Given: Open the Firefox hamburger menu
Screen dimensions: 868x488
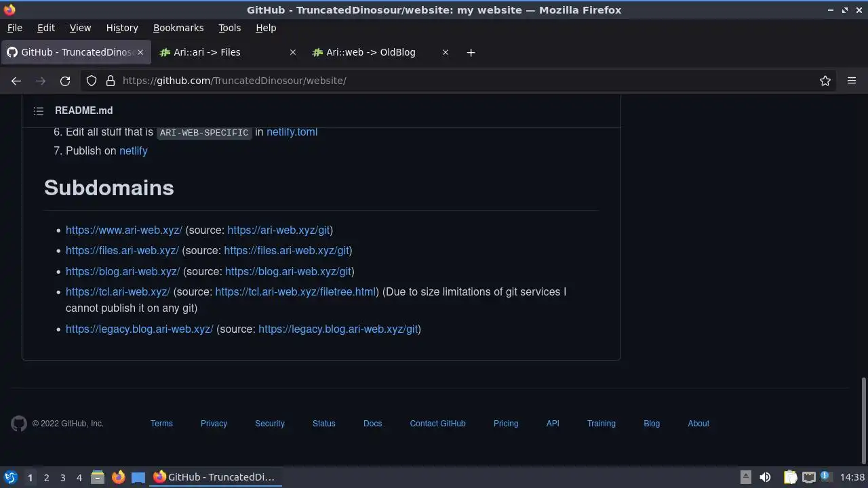Looking at the screenshot, I should coord(852,81).
